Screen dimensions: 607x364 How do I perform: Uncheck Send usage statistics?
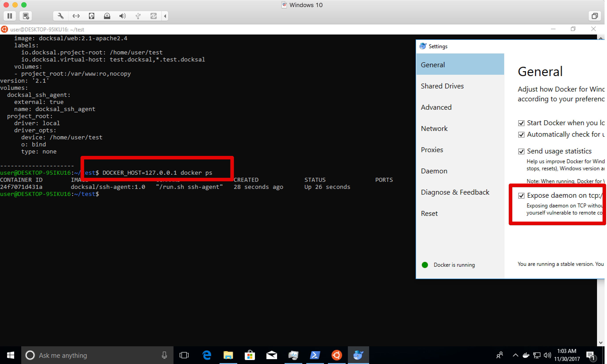tap(522, 151)
